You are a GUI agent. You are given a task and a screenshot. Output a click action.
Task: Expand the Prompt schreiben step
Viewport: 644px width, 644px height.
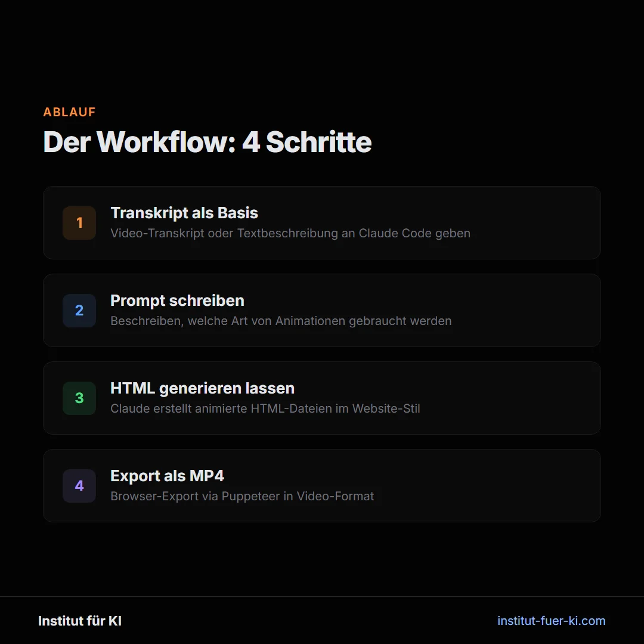tap(322, 310)
